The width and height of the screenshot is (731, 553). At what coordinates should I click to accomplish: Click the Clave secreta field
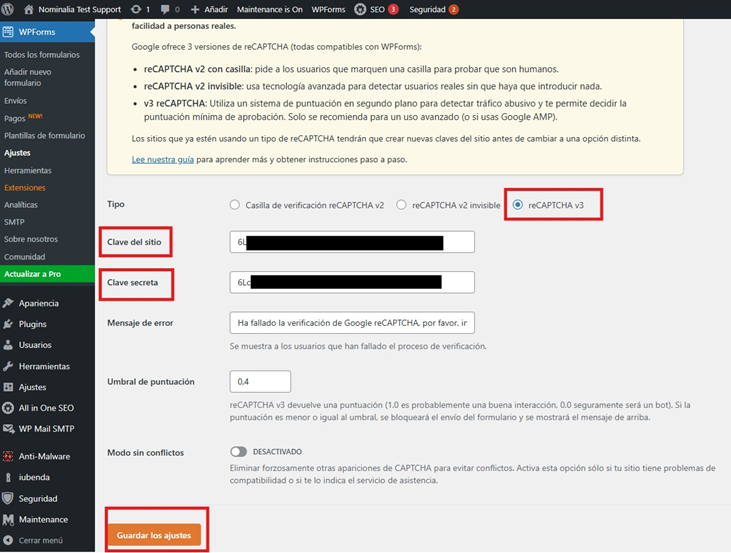point(352,282)
